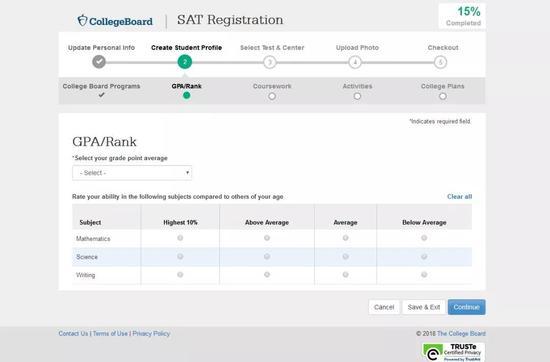The image size is (550, 362).
Task: Click the SAT Registration title
Action: 230,20
